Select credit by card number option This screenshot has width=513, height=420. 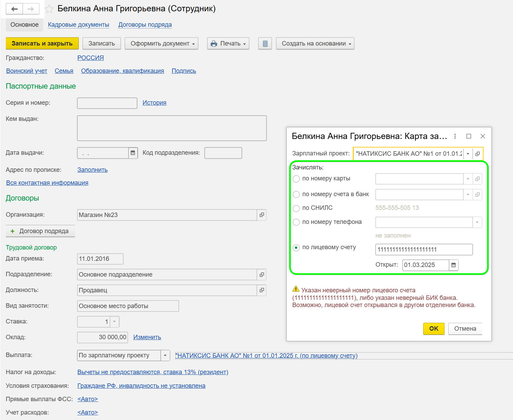click(296, 179)
